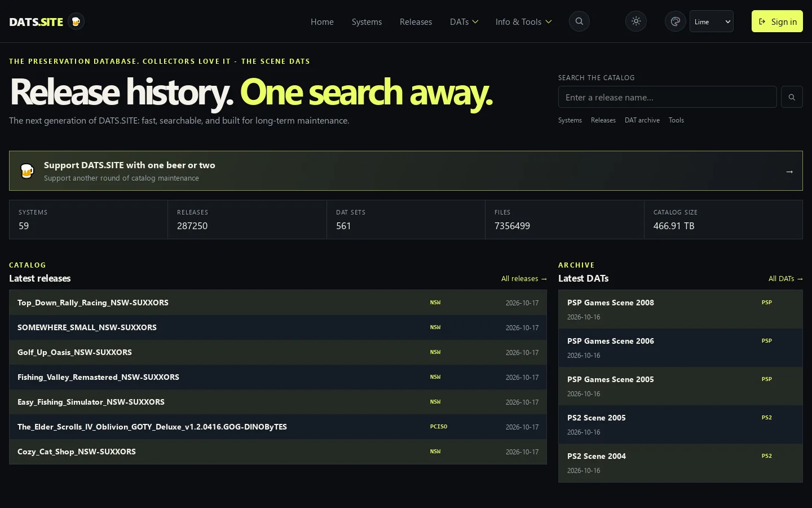Toggle light/dark mode sun icon
Screen dimensions: 812x508
636,21
